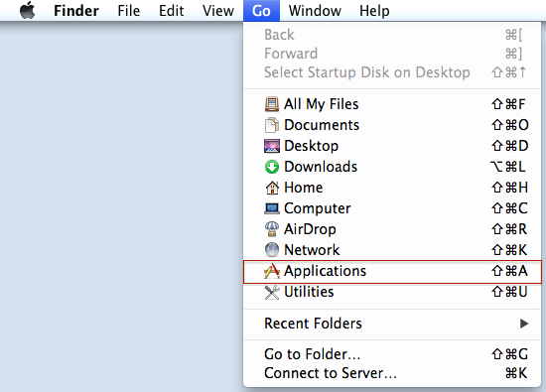The image size is (546, 392).
Task: Open the Edit menu
Action: (171, 11)
